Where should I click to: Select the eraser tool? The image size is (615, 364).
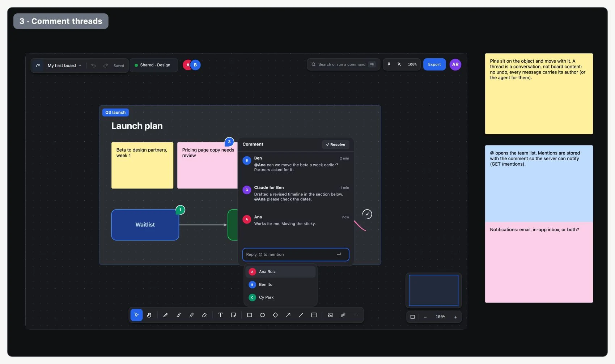(x=204, y=315)
